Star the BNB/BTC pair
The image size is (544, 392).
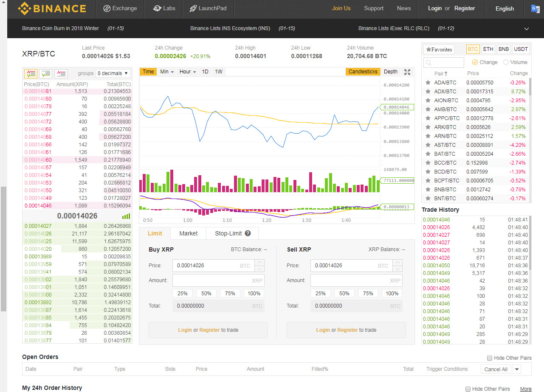click(x=428, y=189)
